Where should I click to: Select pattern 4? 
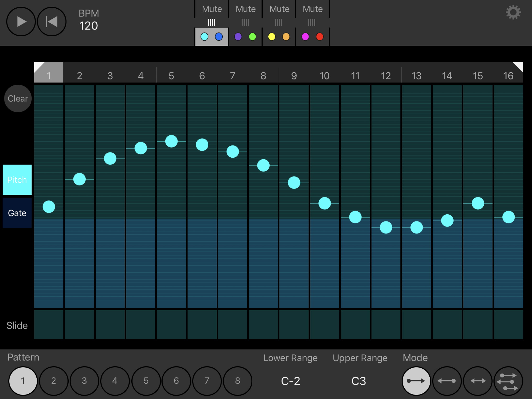coord(115,381)
